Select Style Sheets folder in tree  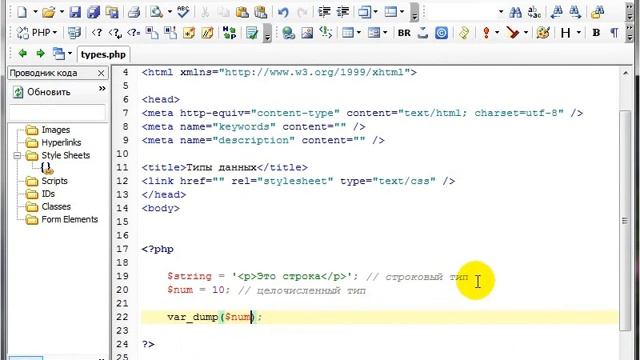pyautogui.click(x=58, y=155)
